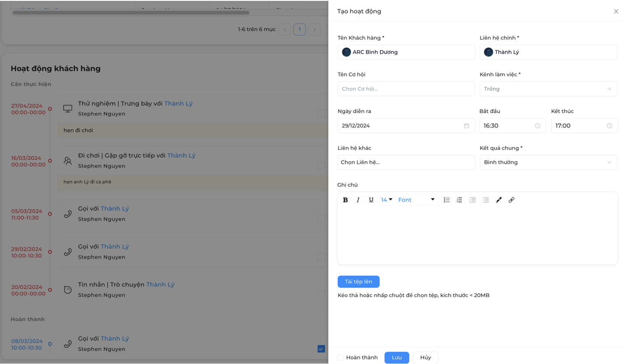Open the font size 14 dropdown
Viewport: 624px width, 364px height.
tap(386, 200)
